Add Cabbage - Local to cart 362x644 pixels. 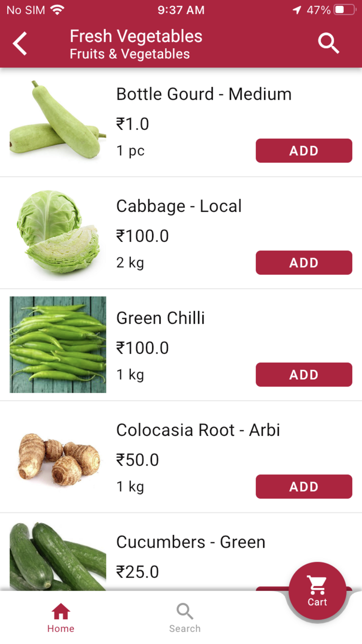tap(304, 263)
